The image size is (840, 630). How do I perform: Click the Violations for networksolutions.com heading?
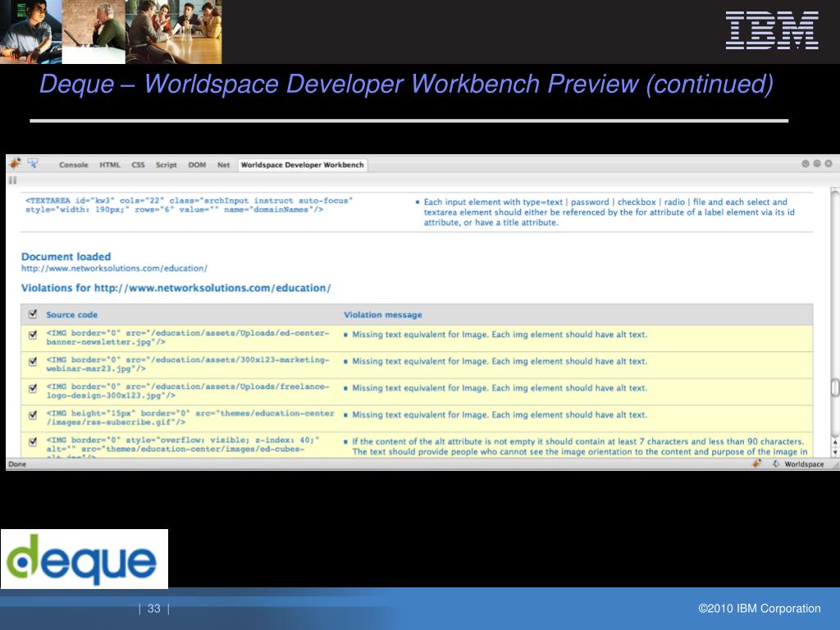click(176, 288)
